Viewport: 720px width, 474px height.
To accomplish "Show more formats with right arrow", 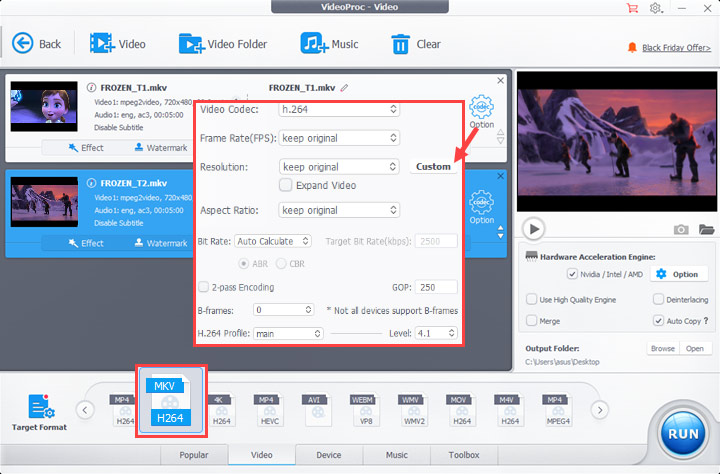I will point(600,410).
